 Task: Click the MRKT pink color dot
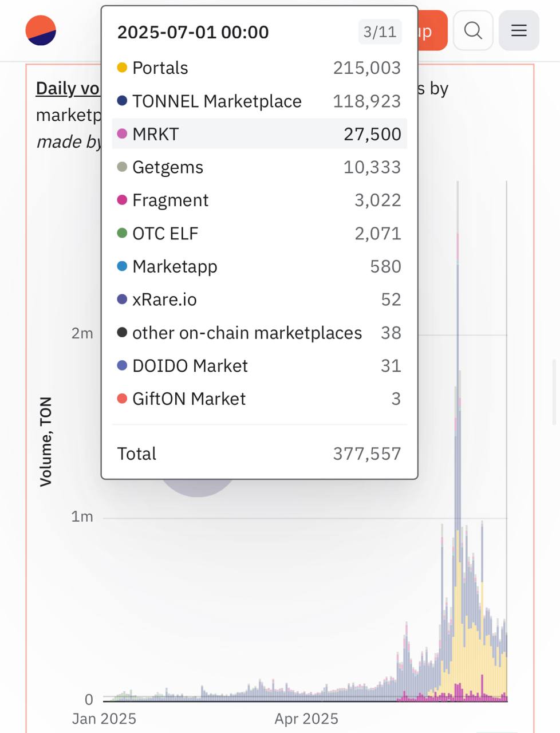[122, 134]
